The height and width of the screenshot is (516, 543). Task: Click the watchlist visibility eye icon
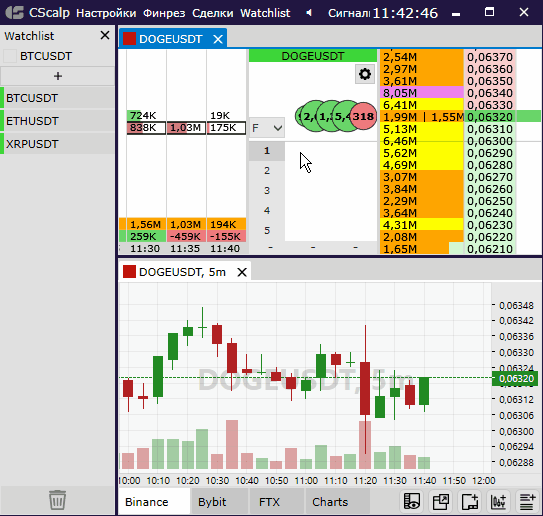point(412,501)
